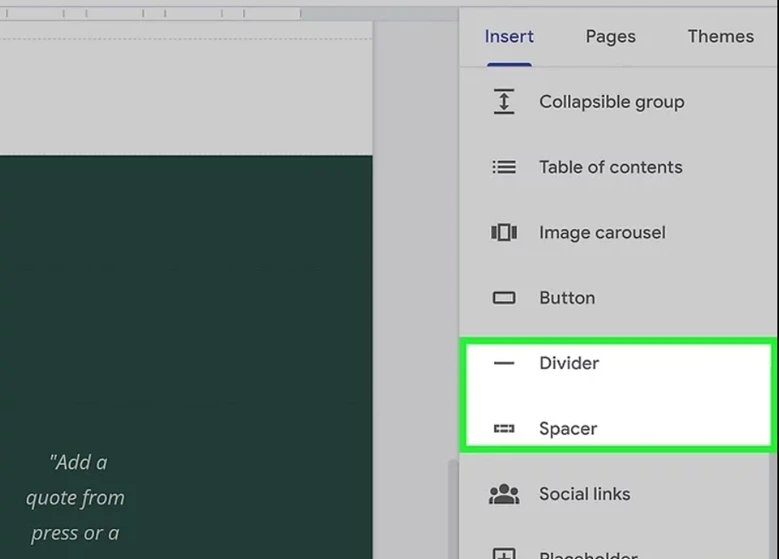779x559 pixels.
Task: Click the Placeholder icon at panel bottom
Action: tap(504, 552)
